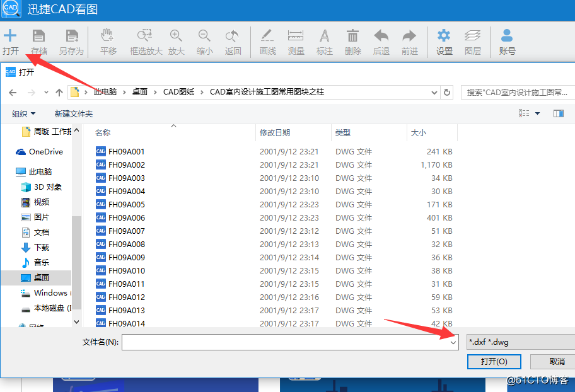This screenshot has width=575, height=392.
Task: Select file FH09A001
Action: (x=120, y=151)
